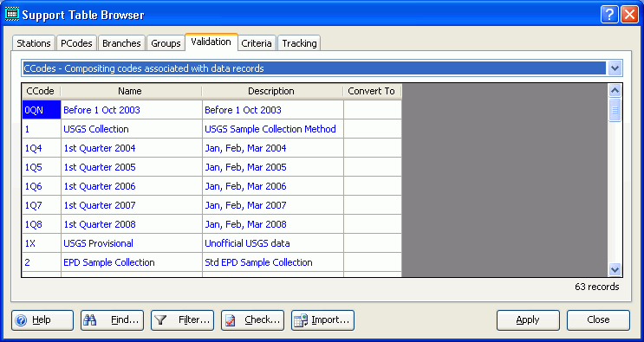644x342 pixels.
Task: Select the 1Q6 CCode cell
Action: [42, 186]
